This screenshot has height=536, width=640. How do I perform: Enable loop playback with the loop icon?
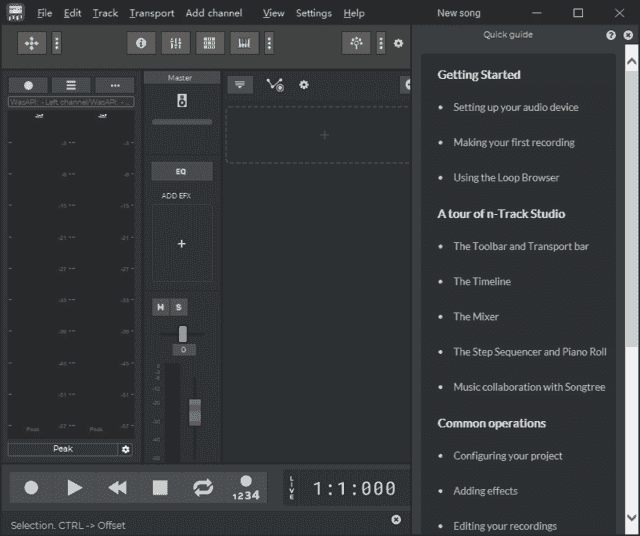[203, 488]
